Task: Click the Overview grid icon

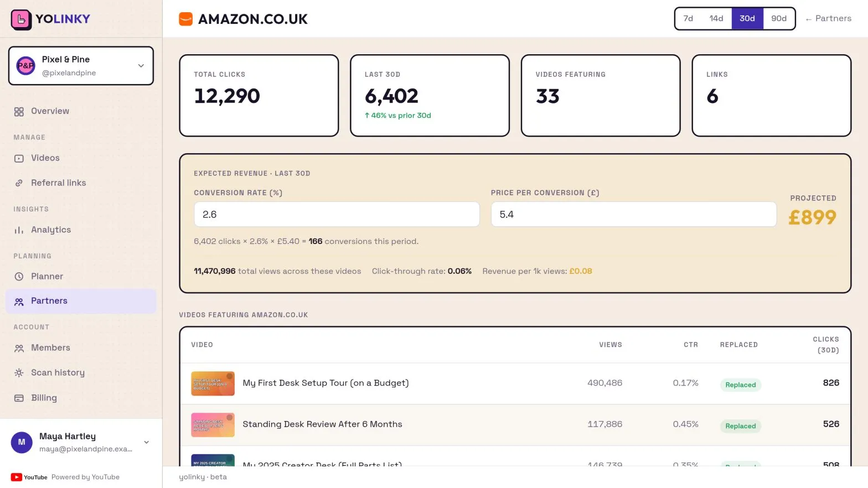Action: (x=19, y=112)
